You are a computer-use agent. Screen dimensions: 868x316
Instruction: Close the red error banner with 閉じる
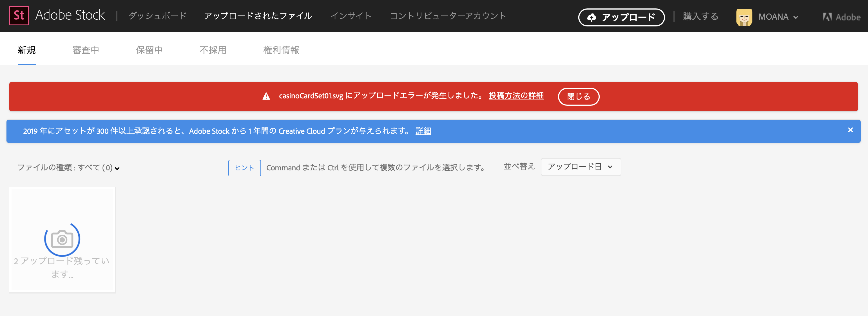point(578,97)
